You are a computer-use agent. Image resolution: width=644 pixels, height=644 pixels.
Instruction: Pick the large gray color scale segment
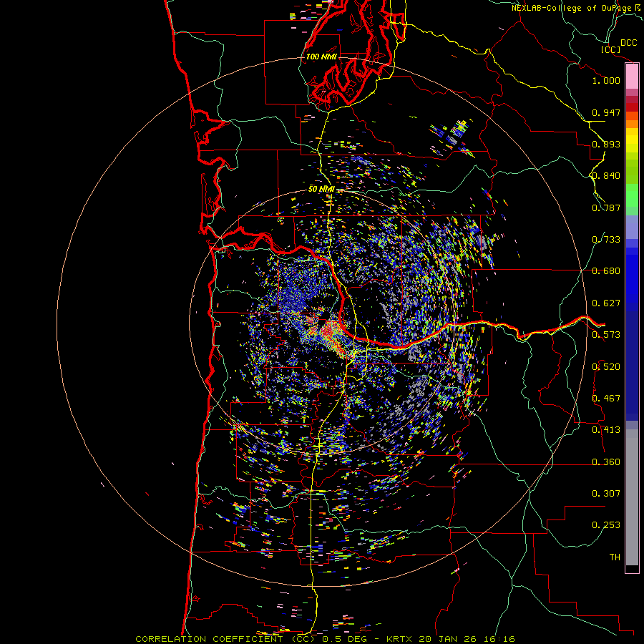[632, 497]
